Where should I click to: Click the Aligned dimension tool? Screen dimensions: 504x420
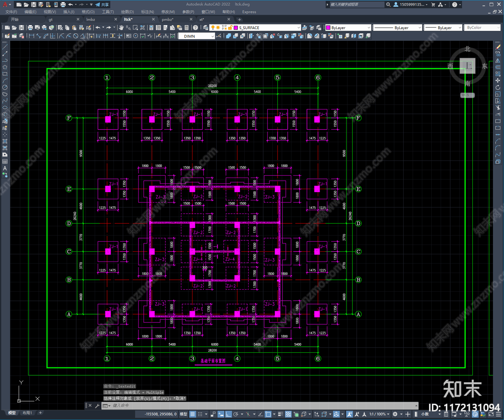38,36
